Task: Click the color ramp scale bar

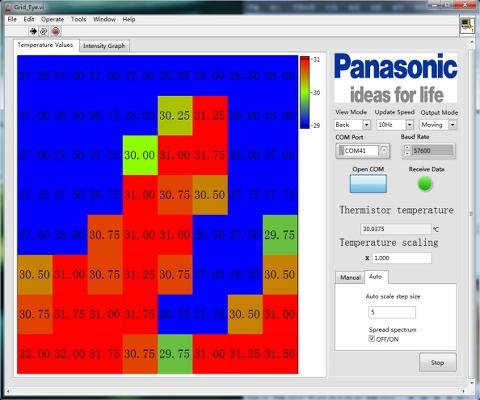Action: tap(305, 92)
